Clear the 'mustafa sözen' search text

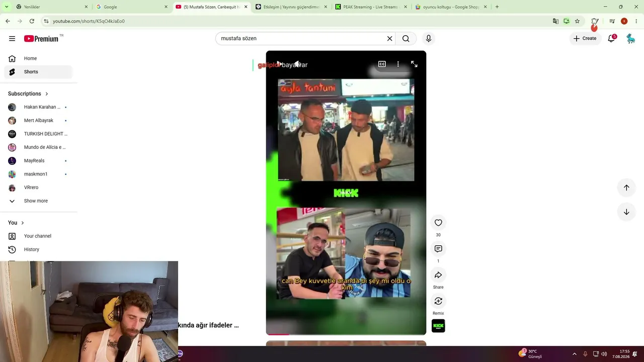(x=389, y=39)
